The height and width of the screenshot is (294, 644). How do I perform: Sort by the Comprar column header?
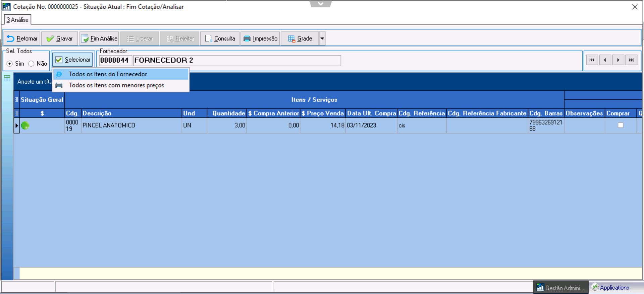point(621,113)
